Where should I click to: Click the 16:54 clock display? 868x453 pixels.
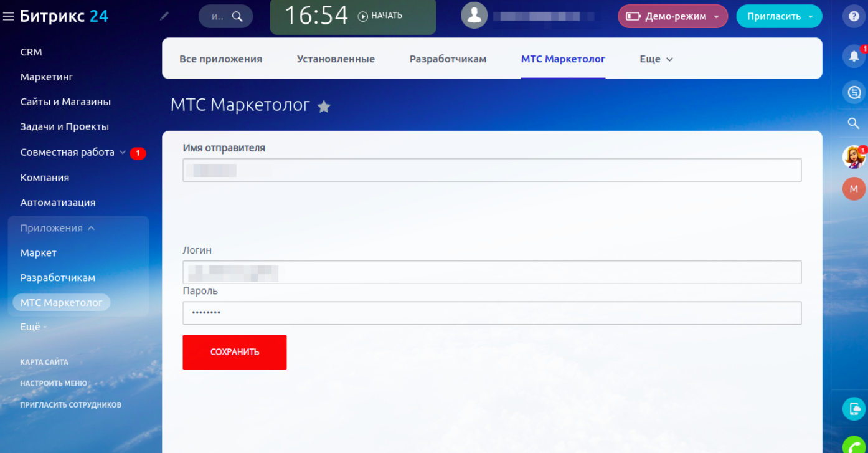[316, 16]
